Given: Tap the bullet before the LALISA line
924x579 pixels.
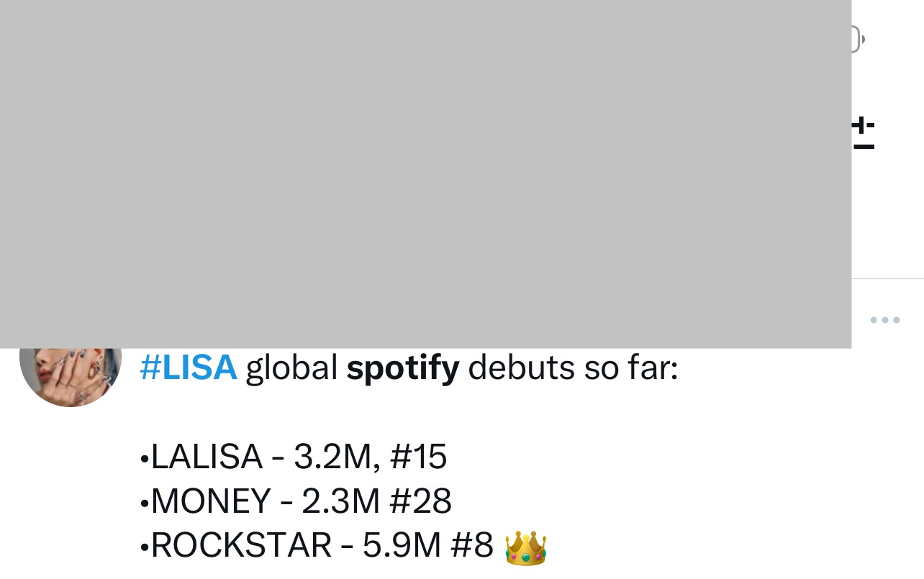Looking at the screenshot, I should tap(145, 459).
